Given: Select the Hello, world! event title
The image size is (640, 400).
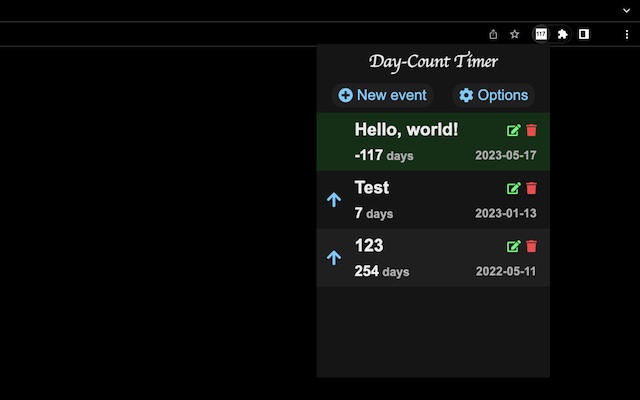Looking at the screenshot, I should pyautogui.click(x=406, y=129).
